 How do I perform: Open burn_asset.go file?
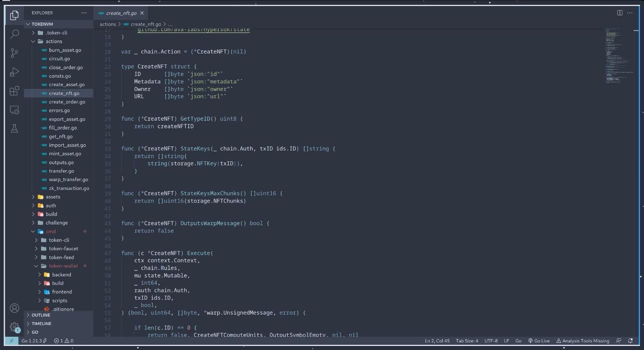coord(59,50)
